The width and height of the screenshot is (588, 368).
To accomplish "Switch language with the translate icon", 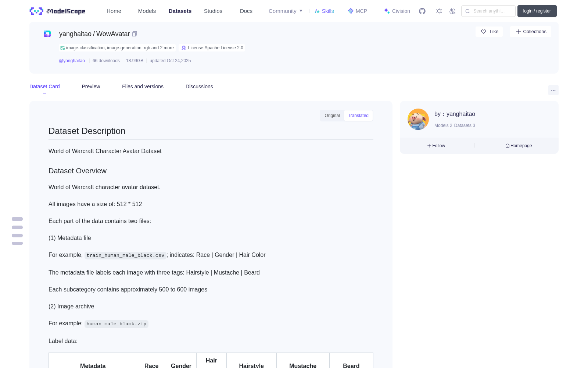I will click(452, 11).
